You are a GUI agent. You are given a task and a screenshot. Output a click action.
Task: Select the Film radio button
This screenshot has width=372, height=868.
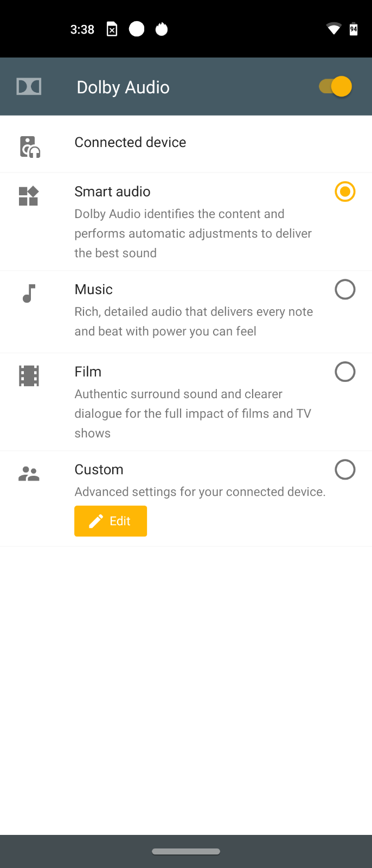(x=345, y=372)
